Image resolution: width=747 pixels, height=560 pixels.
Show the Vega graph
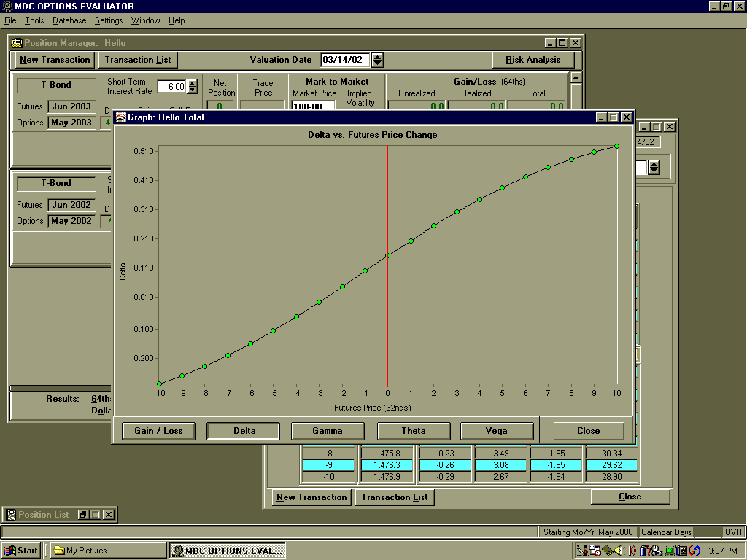tap(496, 431)
